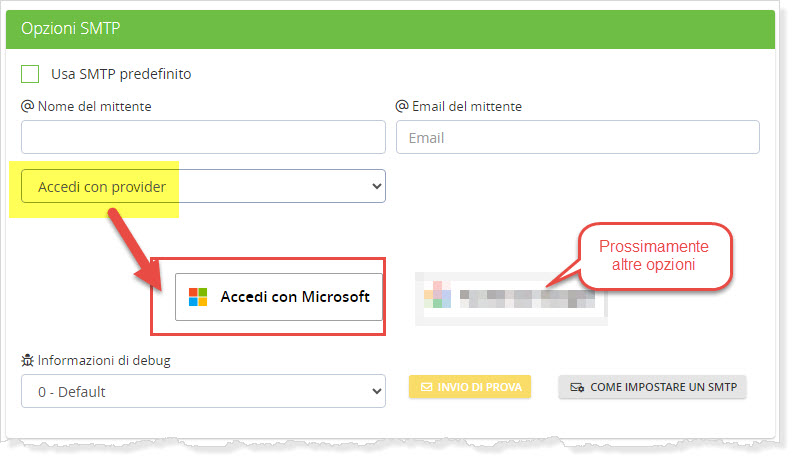This screenshot has width=795, height=462.
Task: Select the blurred second provider button
Action: (x=510, y=297)
